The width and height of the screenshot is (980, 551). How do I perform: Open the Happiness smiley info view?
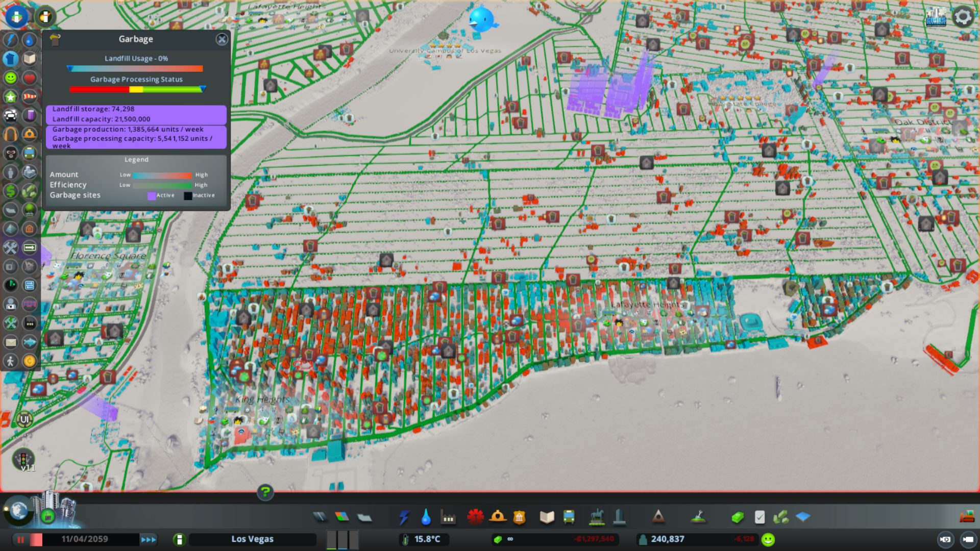point(11,78)
